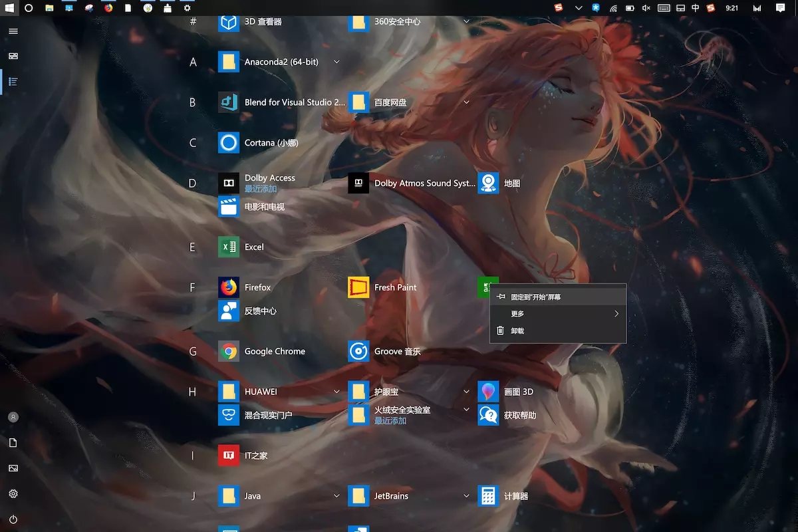Open the Start menu hamburger expand button
Viewport: 798px width, 532px height.
point(13,31)
